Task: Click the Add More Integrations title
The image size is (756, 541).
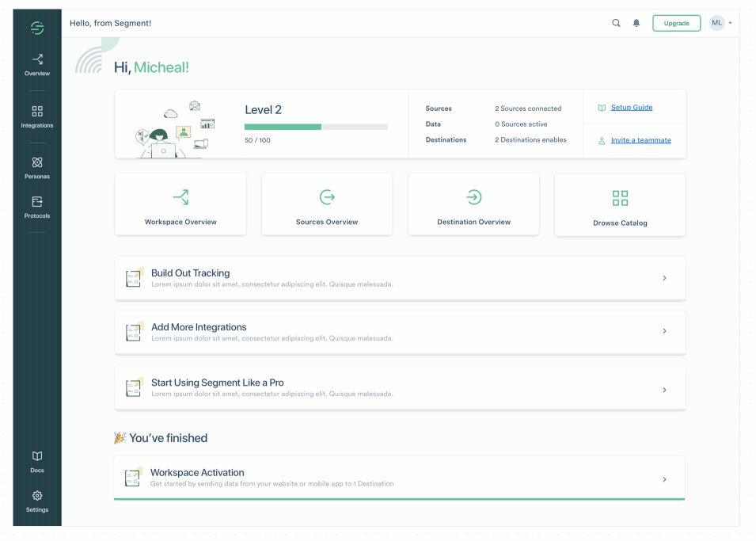Action: (199, 327)
